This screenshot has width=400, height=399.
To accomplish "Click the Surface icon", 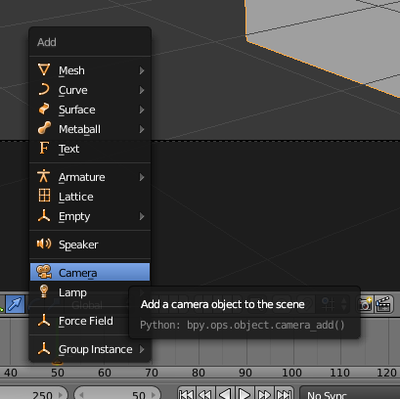I will point(44,109).
